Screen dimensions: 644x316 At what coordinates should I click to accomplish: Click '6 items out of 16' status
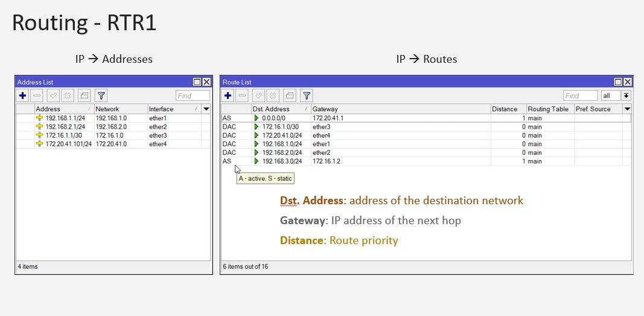coord(245,266)
